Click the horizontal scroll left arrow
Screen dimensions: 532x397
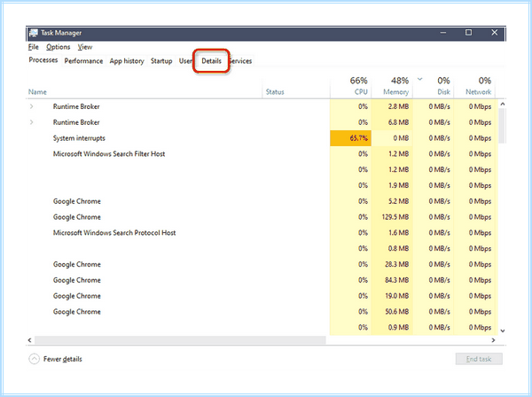click(x=30, y=340)
